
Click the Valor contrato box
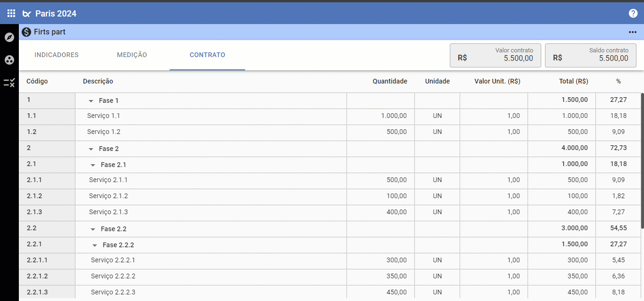point(495,55)
